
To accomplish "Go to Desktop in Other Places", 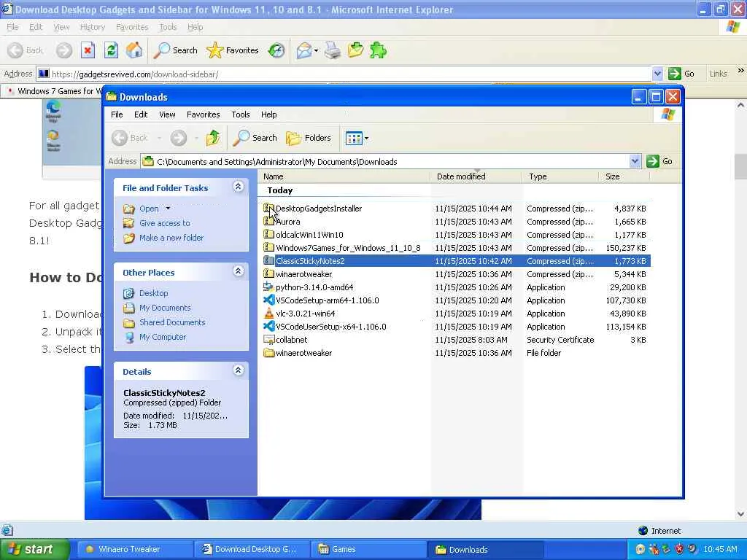I will click(x=153, y=293).
